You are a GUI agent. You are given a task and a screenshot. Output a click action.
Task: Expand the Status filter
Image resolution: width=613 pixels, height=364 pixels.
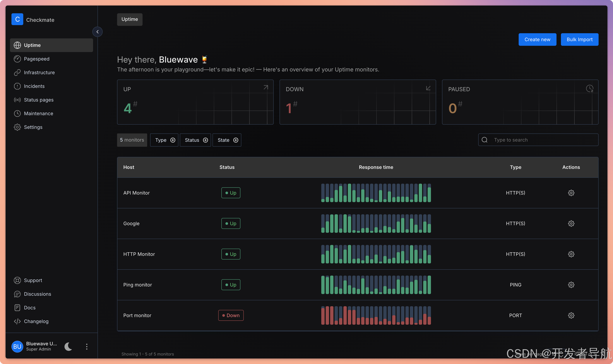[x=196, y=140]
